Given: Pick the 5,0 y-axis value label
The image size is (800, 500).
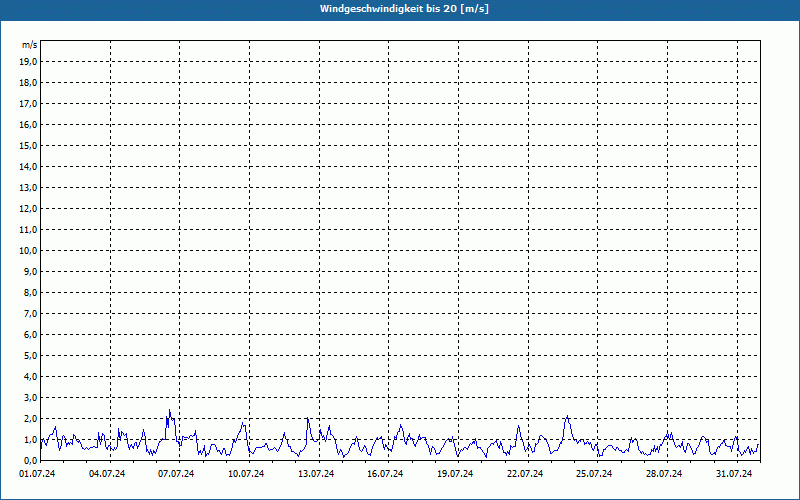Looking at the screenshot, I should (x=29, y=356).
